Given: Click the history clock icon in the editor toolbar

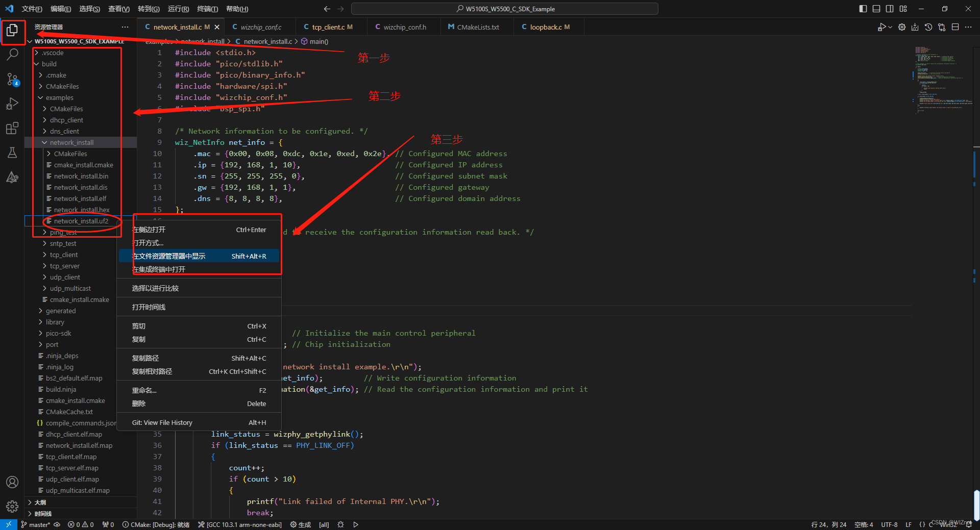Looking at the screenshot, I should pos(928,27).
